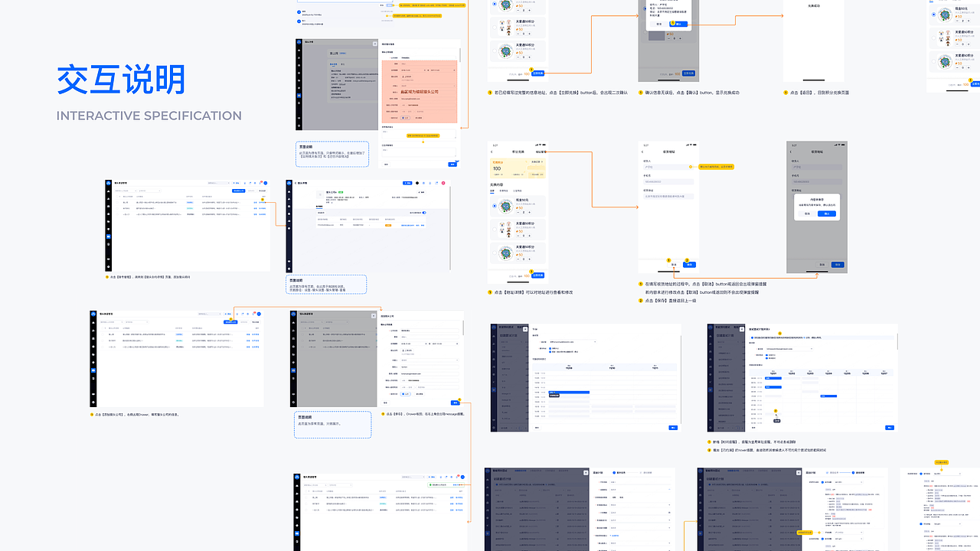
Task: Click blue header button in desktop detail page
Action: pos(407,183)
